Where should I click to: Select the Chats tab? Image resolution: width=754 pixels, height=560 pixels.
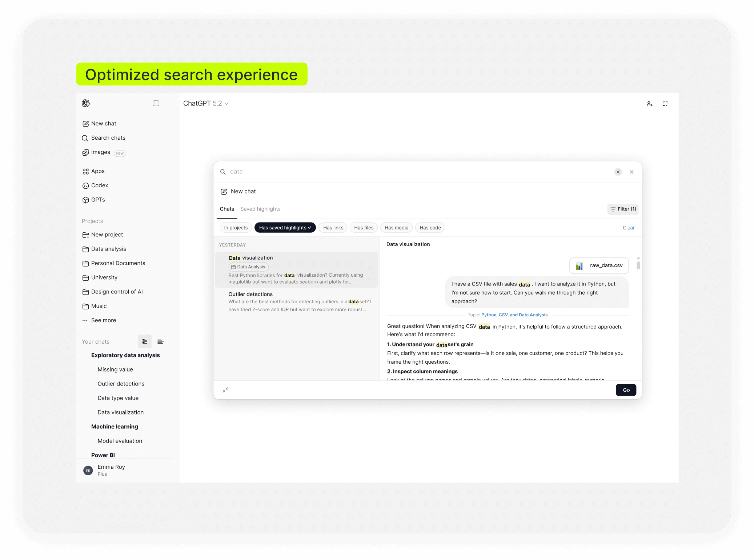point(227,209)
